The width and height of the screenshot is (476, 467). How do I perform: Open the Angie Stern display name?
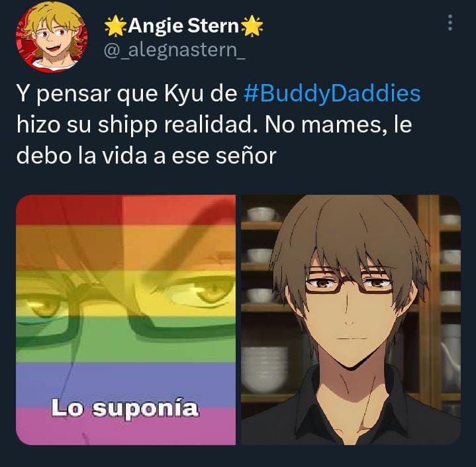tap(183, 26)
